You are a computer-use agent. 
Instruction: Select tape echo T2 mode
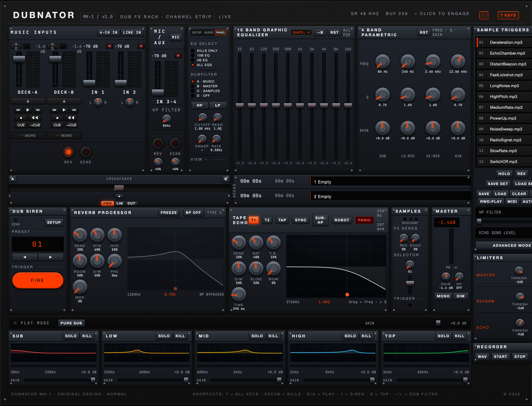click(x=267, y=220)
